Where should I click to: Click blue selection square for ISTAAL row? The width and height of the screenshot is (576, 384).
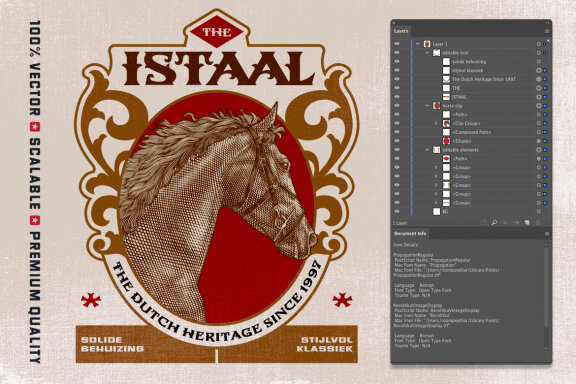[x=545, y=97]
